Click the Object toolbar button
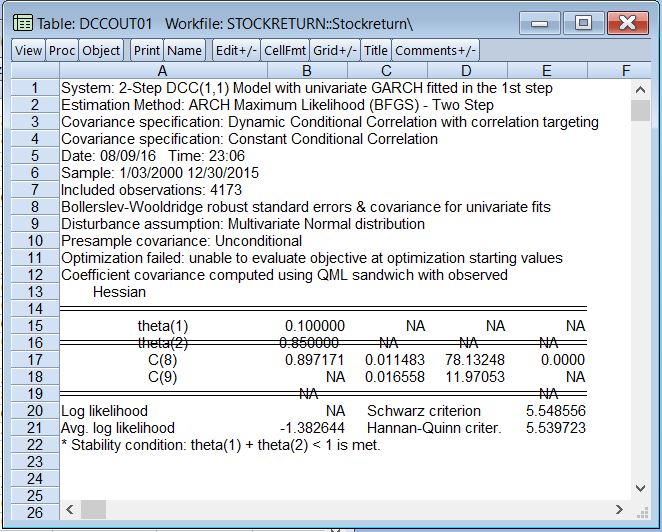This screenshot has height=532, width=662. pyautogui.click(x=101, y=50)
